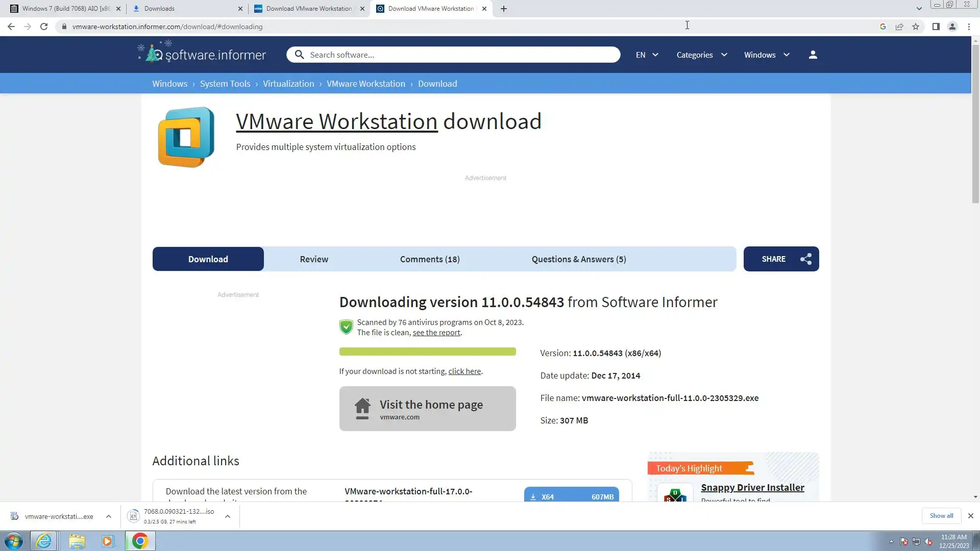Click the VMware Workstation product icon
The image size is (980, 551).
click(186, 137)
